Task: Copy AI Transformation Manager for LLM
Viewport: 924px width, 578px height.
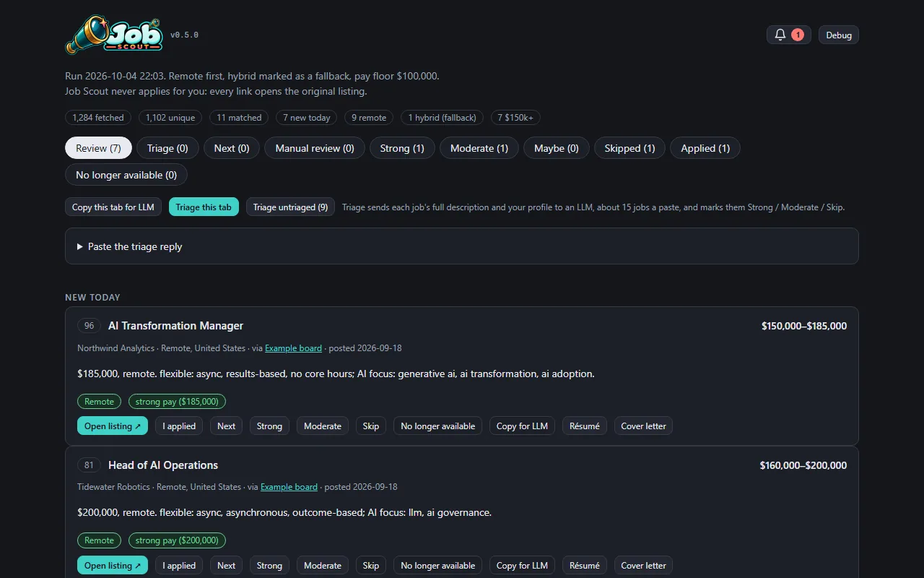Action: [522, 426]
